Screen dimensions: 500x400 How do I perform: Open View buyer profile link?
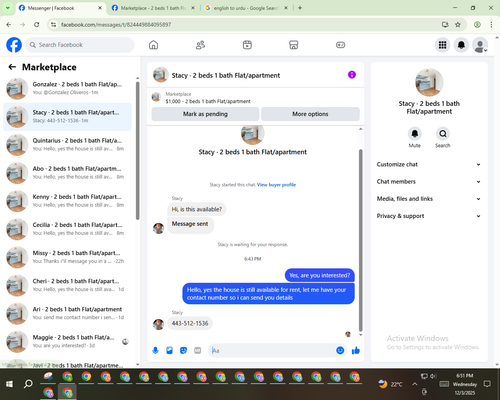point(276,185)
